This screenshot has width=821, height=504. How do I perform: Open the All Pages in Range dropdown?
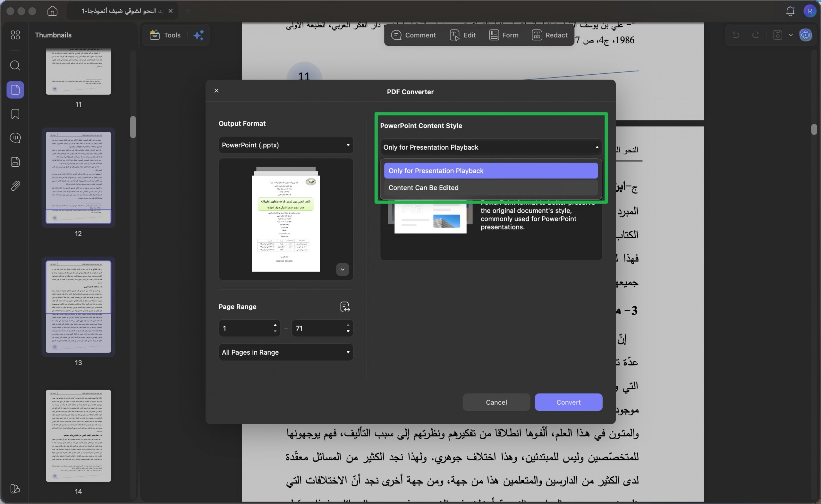click(x=286, y=352)
